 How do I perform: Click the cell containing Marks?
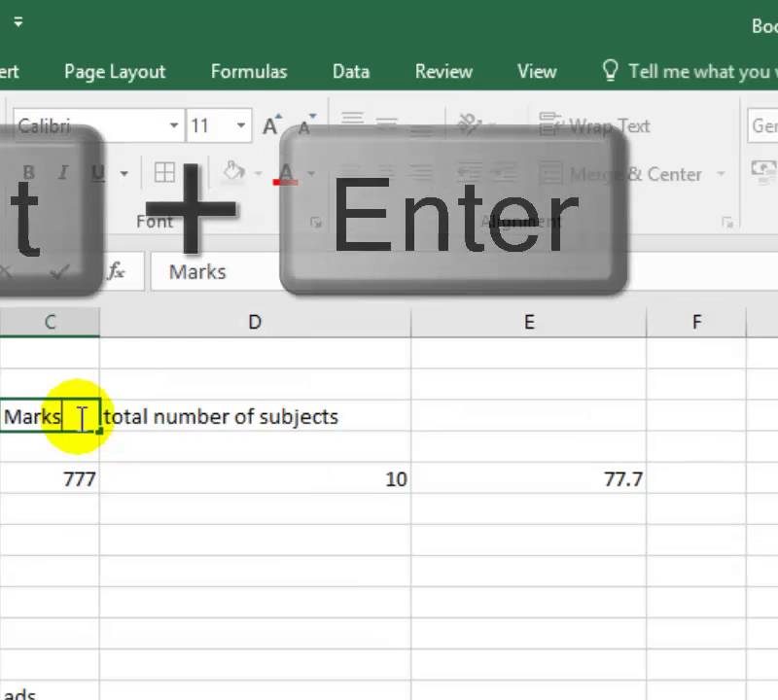(x=50, y=416)
